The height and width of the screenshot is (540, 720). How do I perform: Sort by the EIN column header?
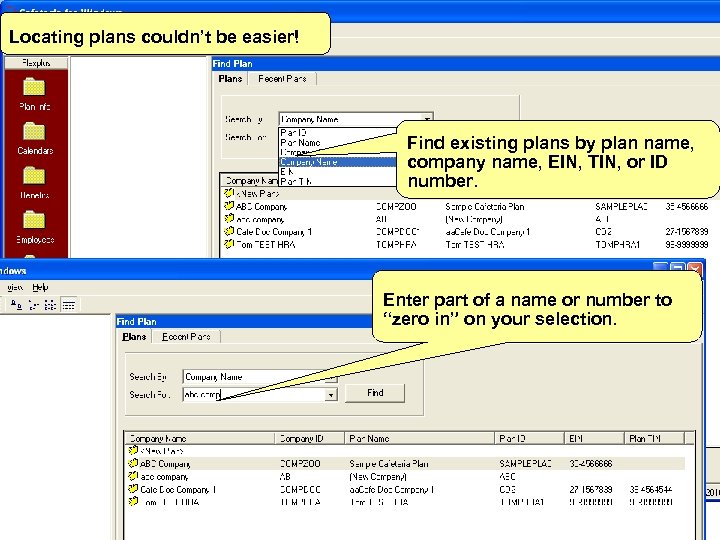pyautogui.click(x=594, y=439)
